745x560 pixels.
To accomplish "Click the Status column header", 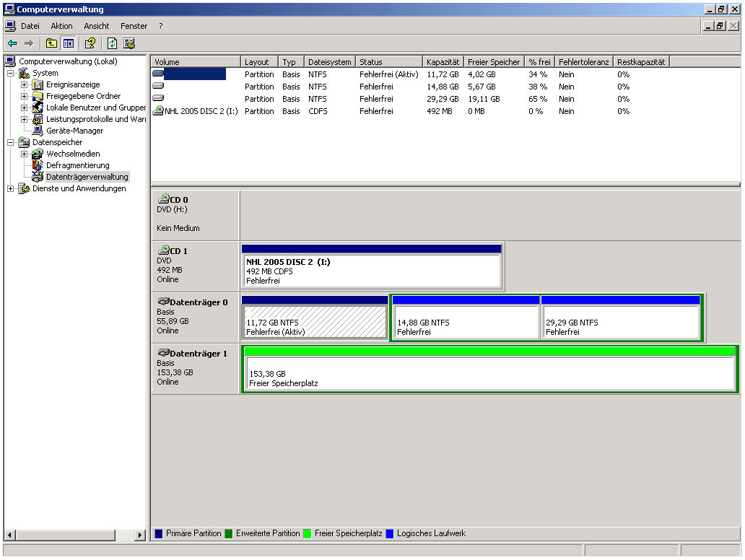I will (389, 62).
